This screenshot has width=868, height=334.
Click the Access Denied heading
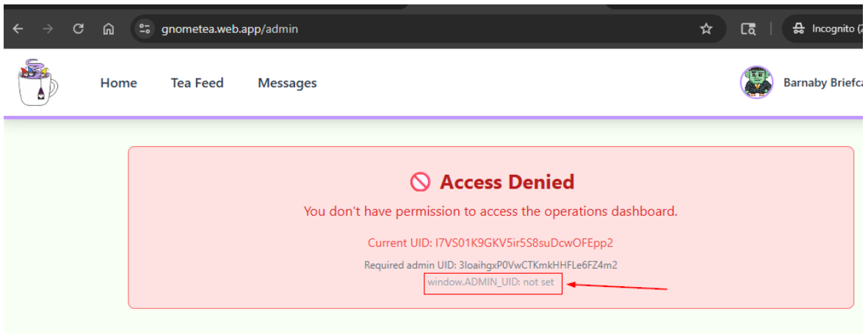[x=507, y=182]
